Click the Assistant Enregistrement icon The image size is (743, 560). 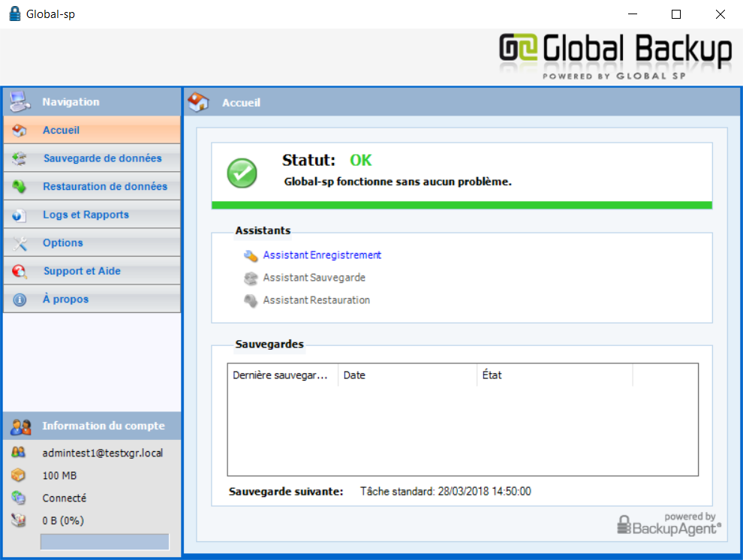tap(251, 256)
